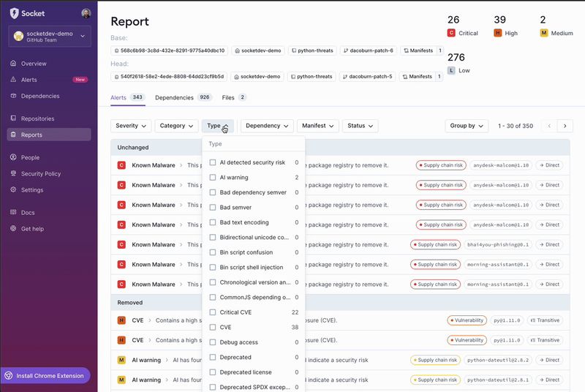The image size is (585, 392).
Task: Check Bad dependency semver filter
Action: (x=213, y=192)
